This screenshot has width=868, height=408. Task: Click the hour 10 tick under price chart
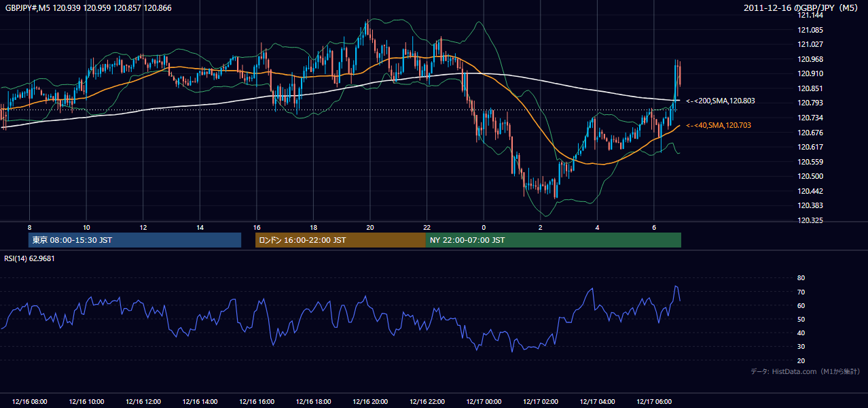pyautogui.click(x=86, y=227)
